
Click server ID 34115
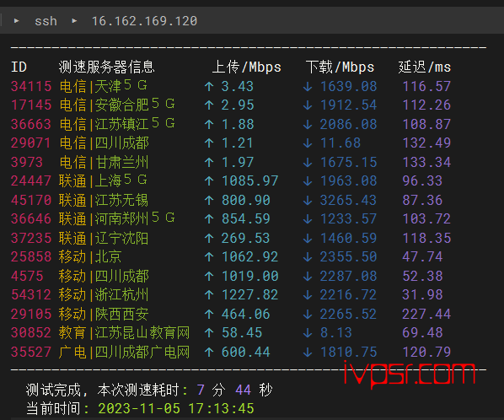tap(31, 86)
